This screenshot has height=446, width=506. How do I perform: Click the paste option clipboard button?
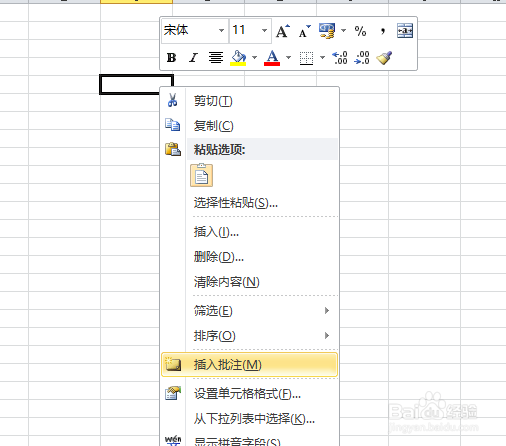point(201,175)
